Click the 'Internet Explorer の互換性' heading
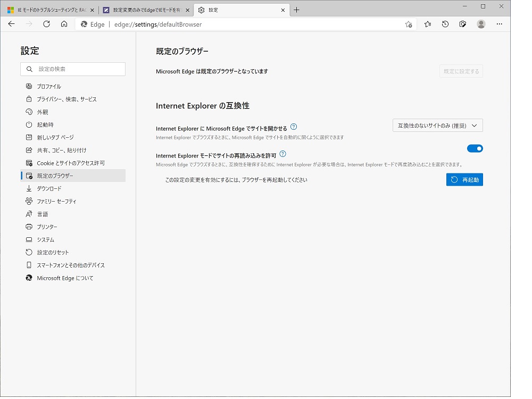 point(203,106)
